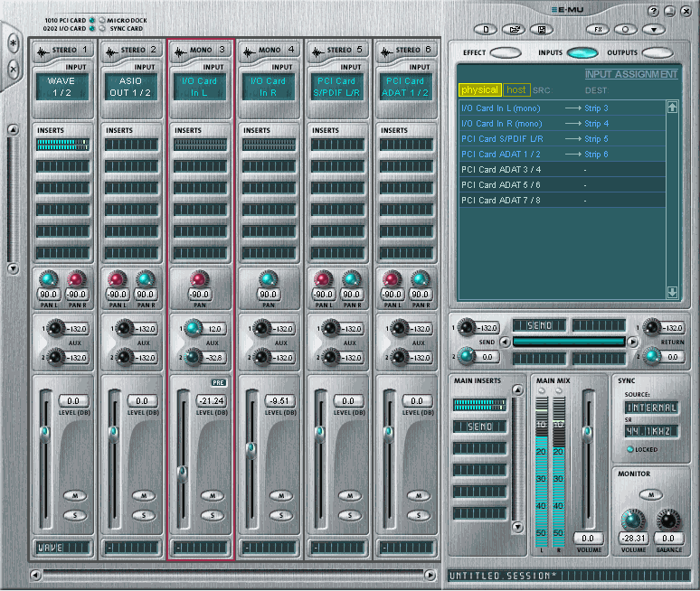Image resolution: width=700 pixels, height=591 pixels.
Task: Open the FX effects palette
Action: (x=598, y=29)
